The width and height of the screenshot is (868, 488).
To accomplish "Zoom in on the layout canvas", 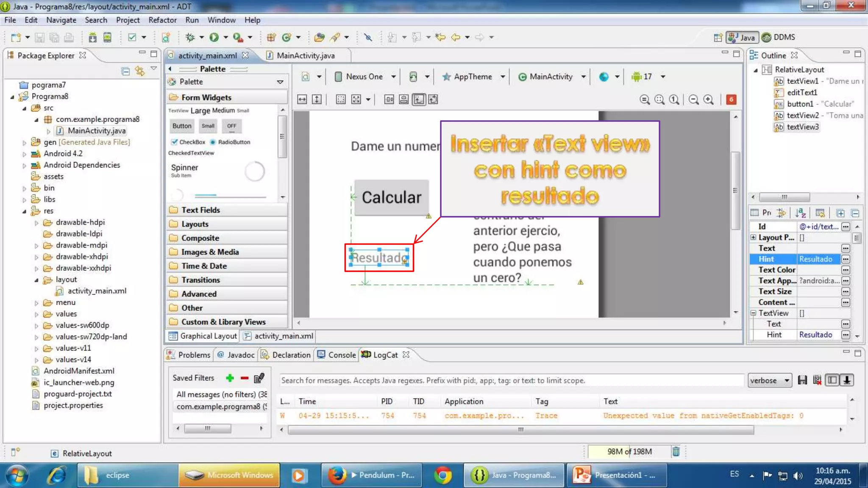I will (708, 100).
